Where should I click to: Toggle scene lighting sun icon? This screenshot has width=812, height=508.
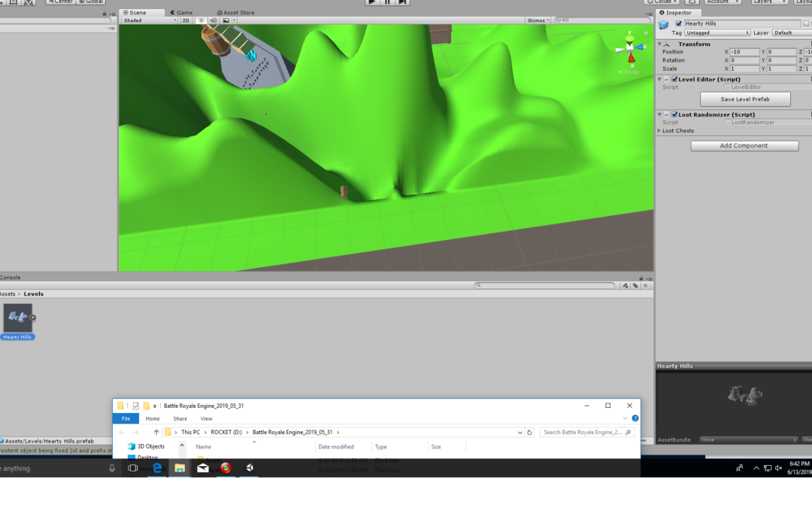tap(201, 20)
